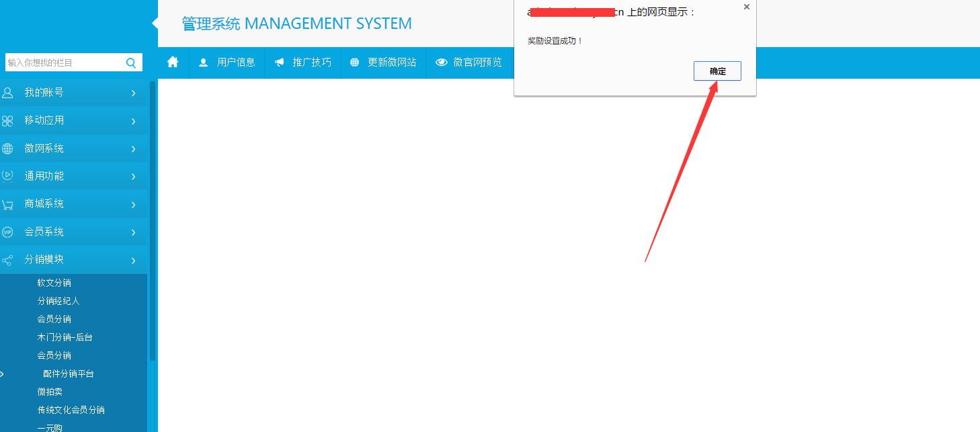Image resolution: width=980 pixels, height=432 pixels.
Task: Select 商城系统 menu label
Action: tap(44, 204)
